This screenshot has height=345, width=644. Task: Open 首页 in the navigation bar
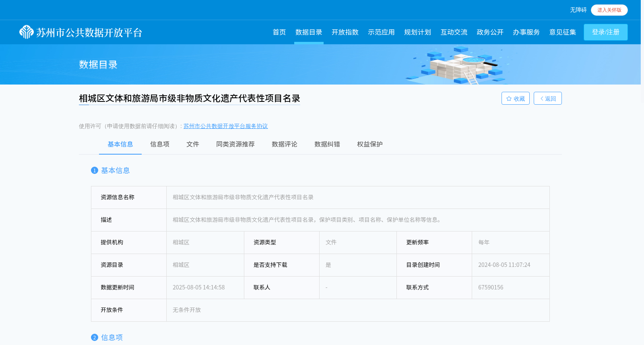coord(279,32)
